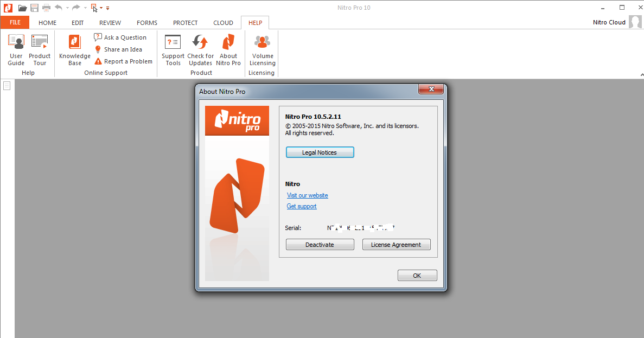Switch to the HOME tab
Screen dimensions: 644x338
(48, 23)
